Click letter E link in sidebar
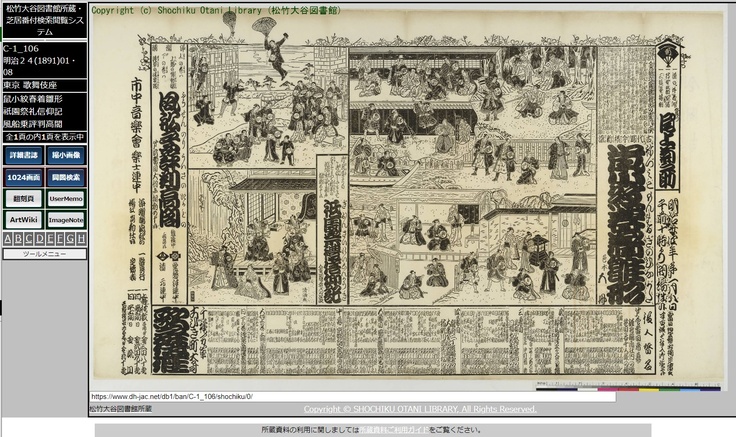736x437 pixels. (x=49, y=240)
